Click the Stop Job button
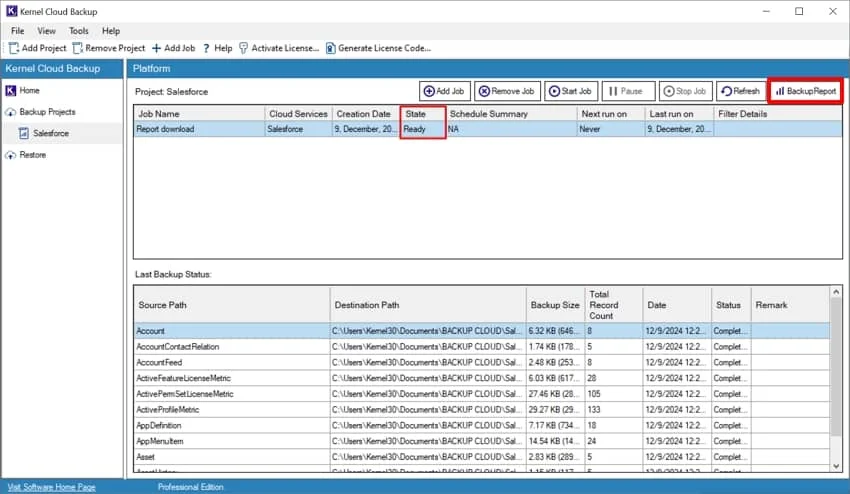This screenshot has width=850, height=494. coord(685,91)
